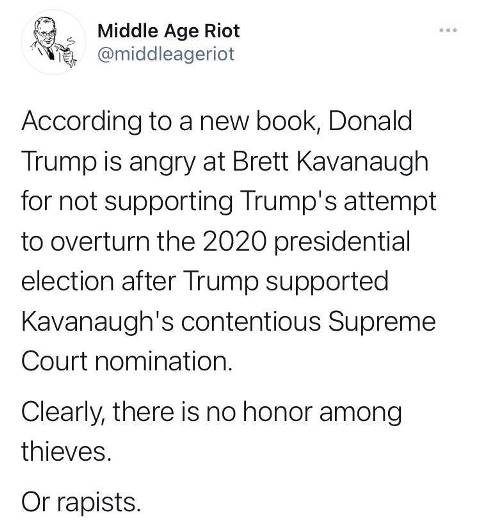Open the three-dot more options menu

[x=448, y=30]
